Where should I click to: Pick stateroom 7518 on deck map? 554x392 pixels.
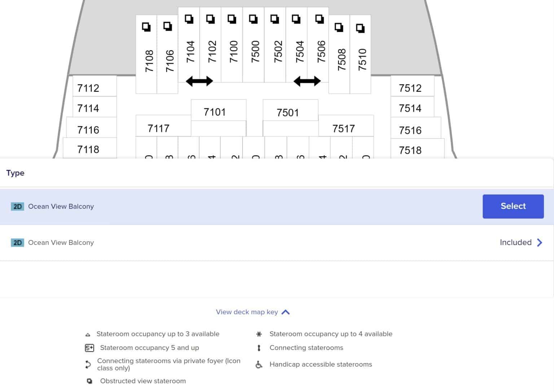(x=410, y=150)
